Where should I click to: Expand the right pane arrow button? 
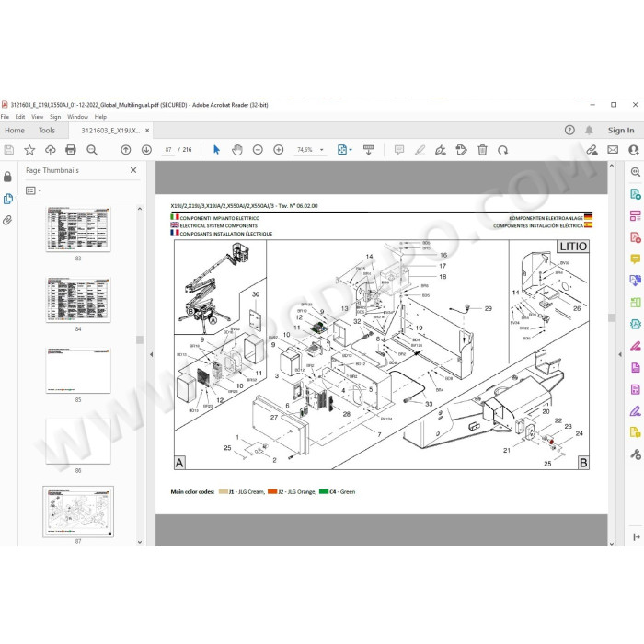(x=637, y=536)
